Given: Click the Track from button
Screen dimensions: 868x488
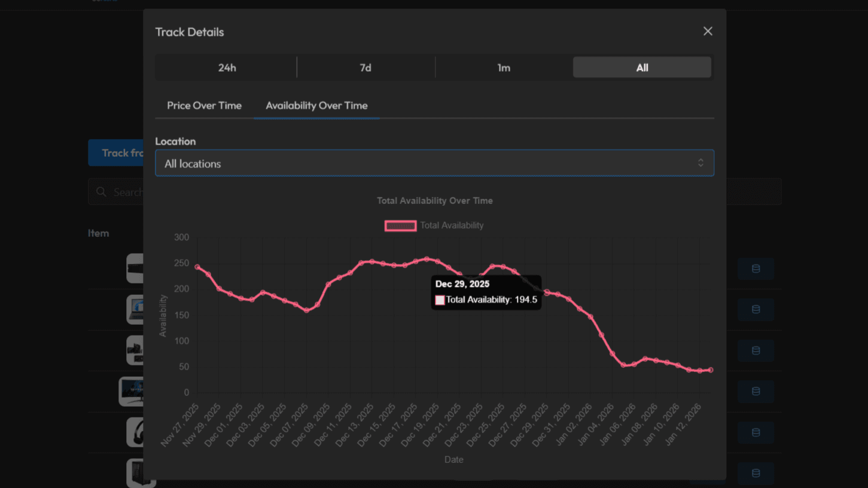Looking at the screenshot, I should click(x=117, y=153).
